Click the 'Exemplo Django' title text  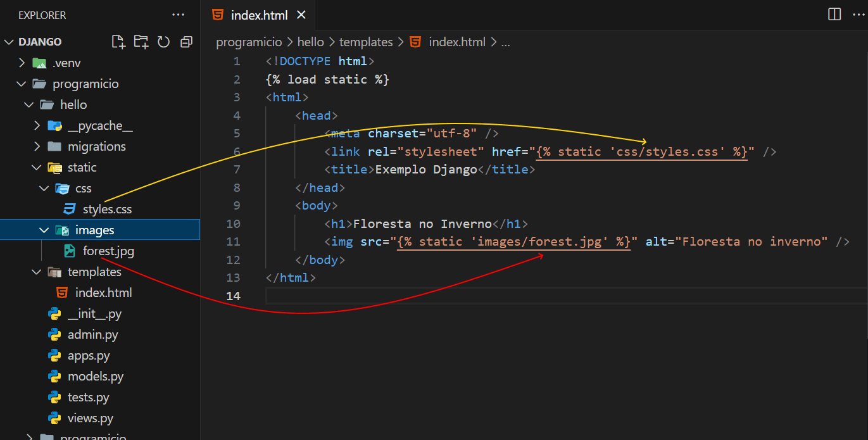coord(426,169)
